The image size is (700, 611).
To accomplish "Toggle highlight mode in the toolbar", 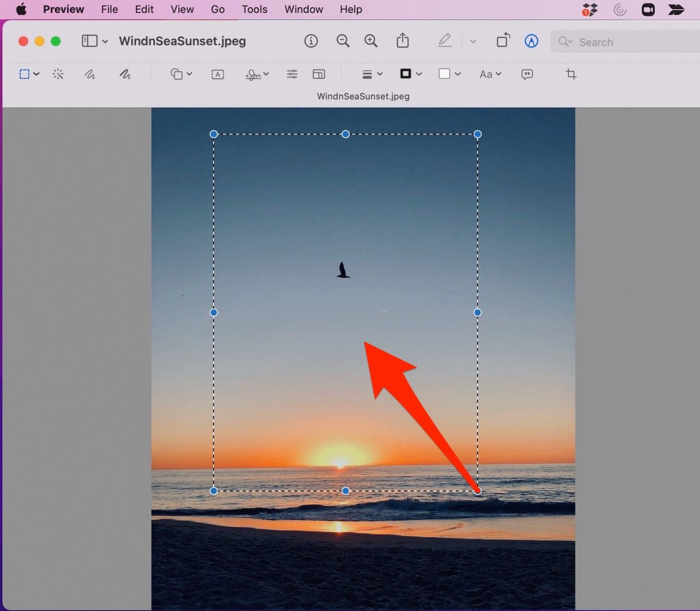I will 445,41.
